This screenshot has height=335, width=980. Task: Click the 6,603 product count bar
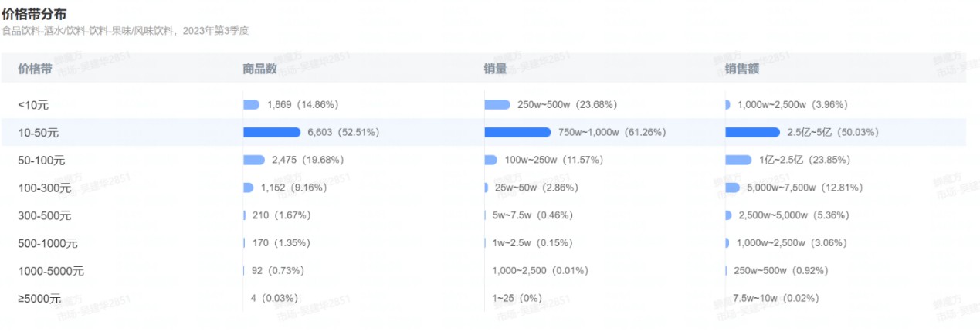(x=272, y=132)
